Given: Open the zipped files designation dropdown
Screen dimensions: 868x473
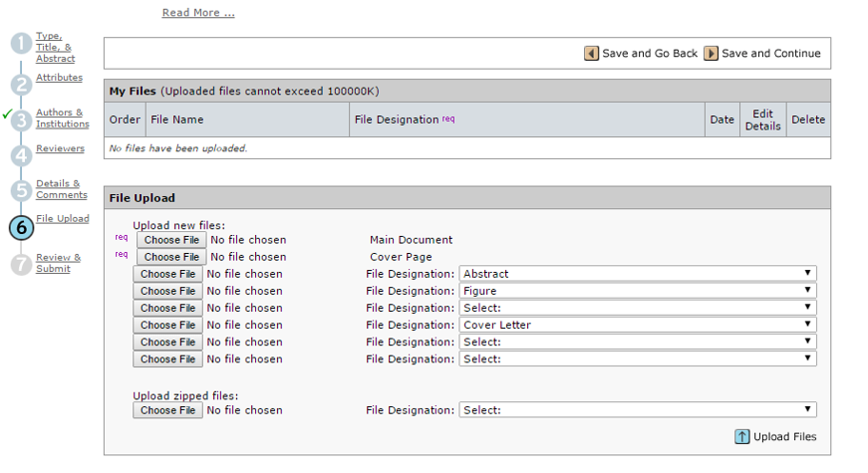Looking at the screenshot, I should pyautogui.click(x=638, y=410).
